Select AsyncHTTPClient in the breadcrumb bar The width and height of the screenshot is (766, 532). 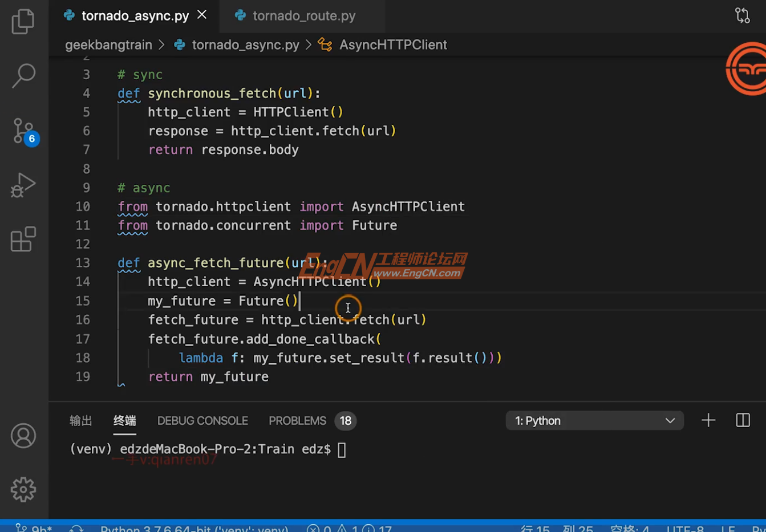pos(392,44)
